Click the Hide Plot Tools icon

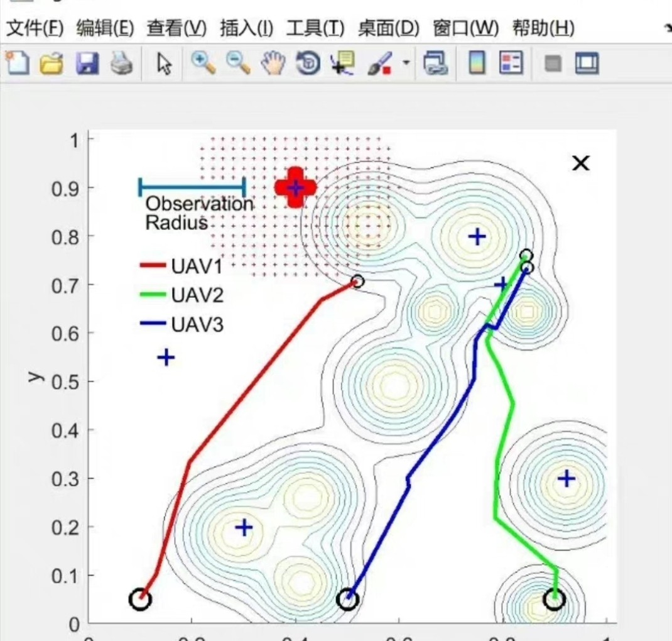[553, 64]
